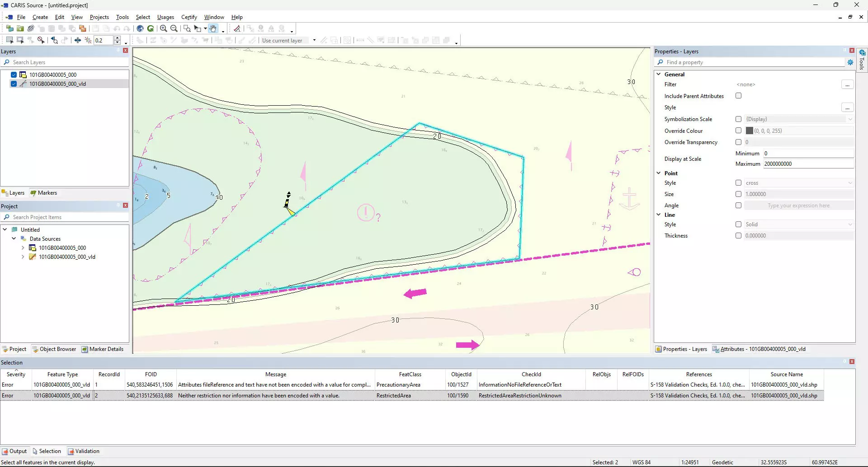Screen dimensions: 868x467
Task: Collapse the Point section in Properties
Action: [659, 173]
